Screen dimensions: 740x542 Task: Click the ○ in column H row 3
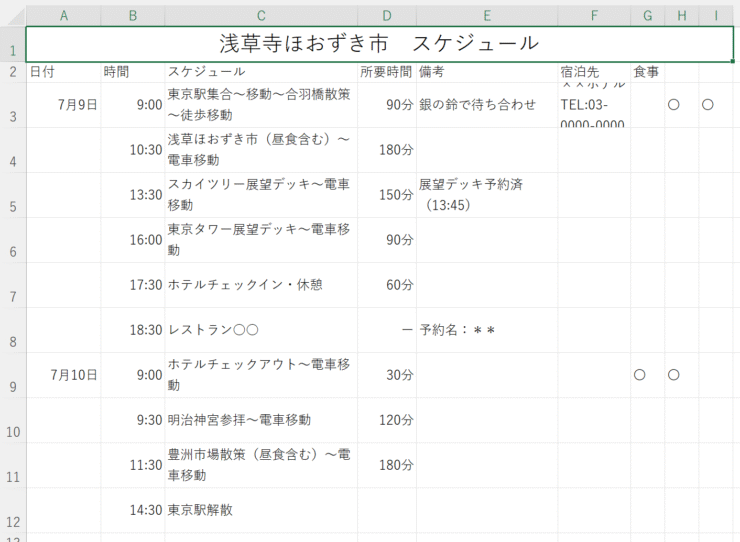(x=673, y=105)
